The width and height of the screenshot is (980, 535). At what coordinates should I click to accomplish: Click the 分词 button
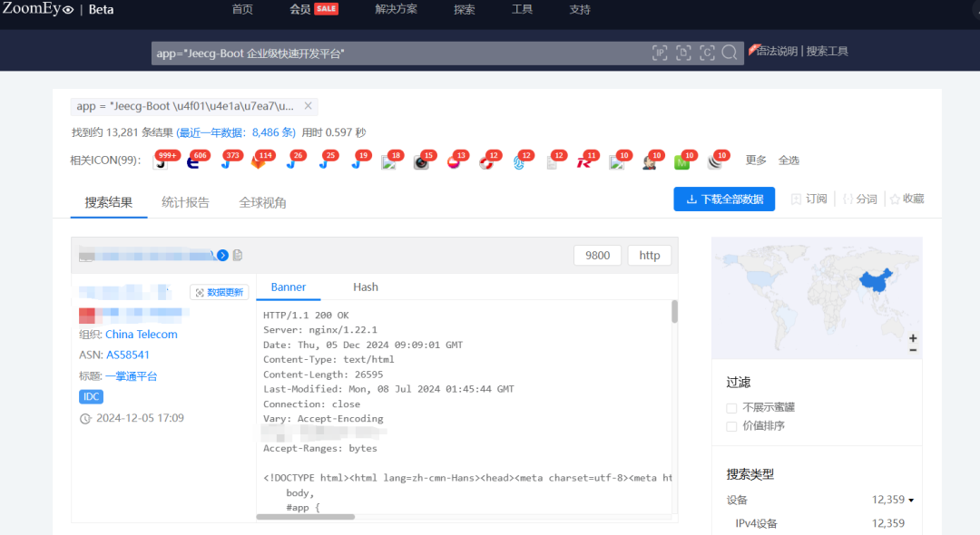tap(860, 199)
